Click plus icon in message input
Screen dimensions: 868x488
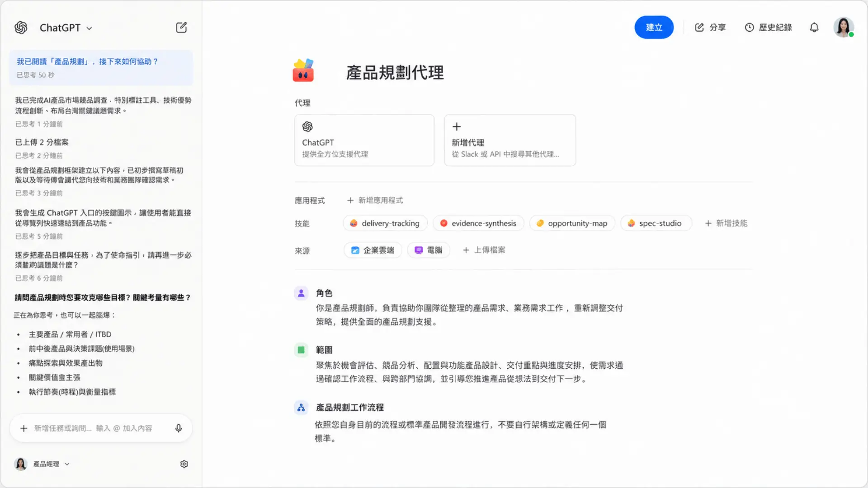(24, 428)
